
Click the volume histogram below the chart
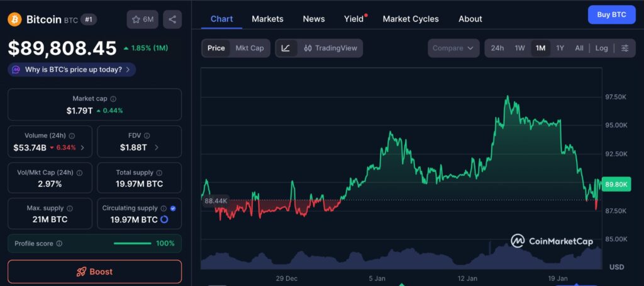(401, 257)
